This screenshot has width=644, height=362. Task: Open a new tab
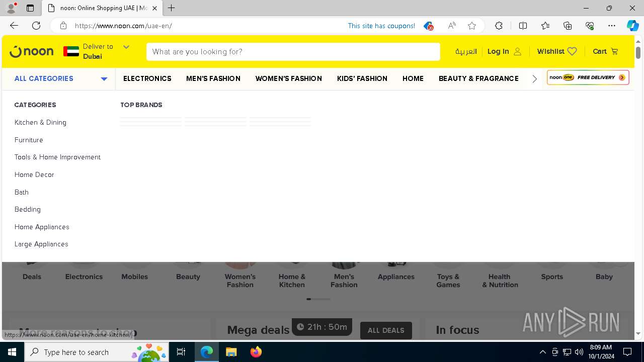point(172,8)
